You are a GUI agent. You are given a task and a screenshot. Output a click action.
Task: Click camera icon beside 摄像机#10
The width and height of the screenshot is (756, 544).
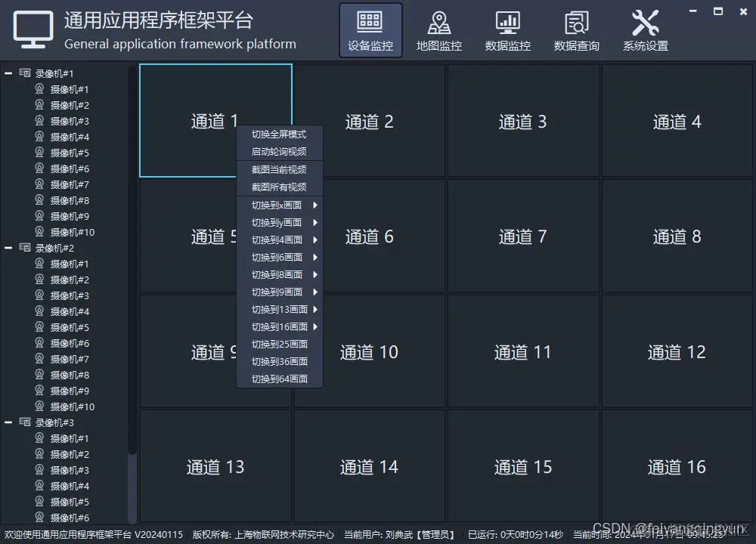(39, 232)
